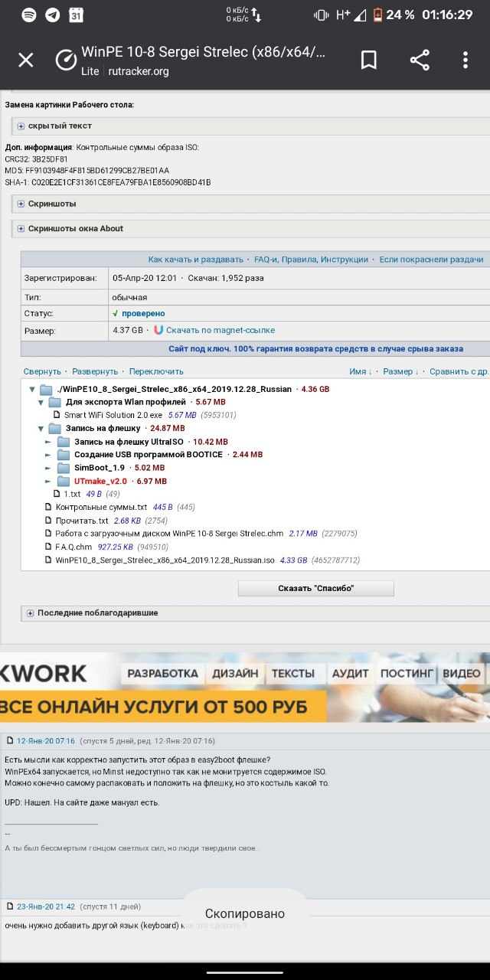Click the magnet link U icon
This screenshot has width=490, height=980.
pos(158,330)
